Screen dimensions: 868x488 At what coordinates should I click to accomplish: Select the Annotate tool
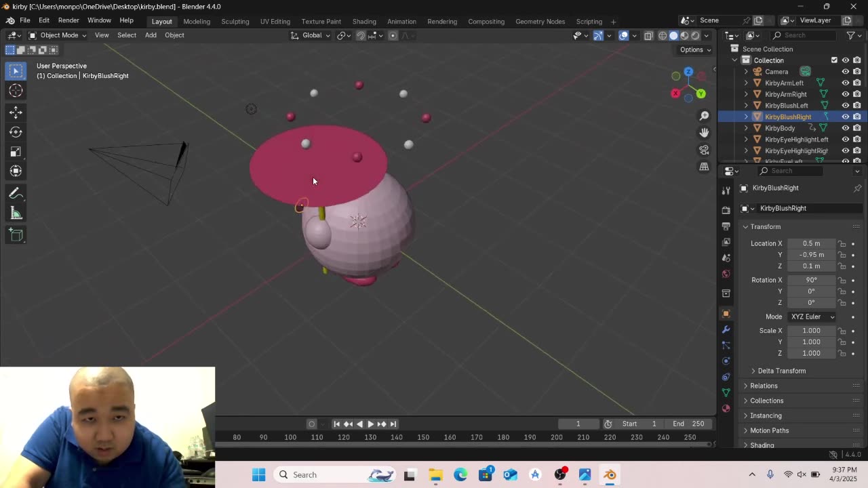click(x=16, y=194)
